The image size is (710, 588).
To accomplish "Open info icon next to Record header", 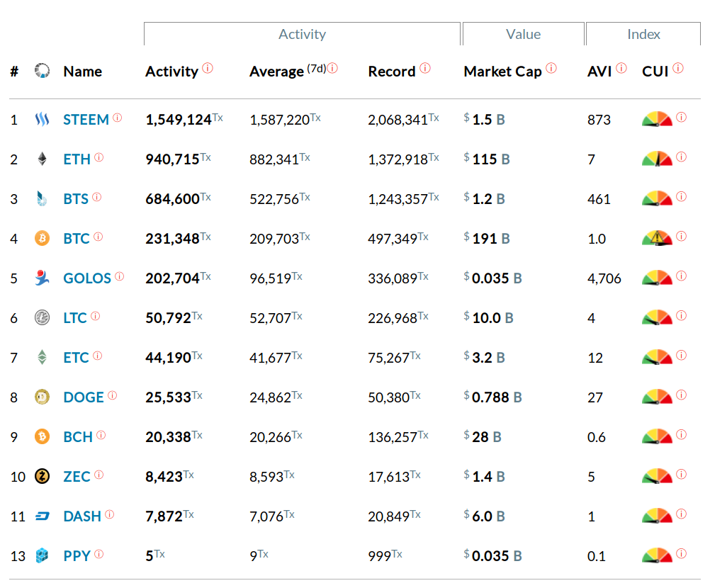I will tap(425, 68).
